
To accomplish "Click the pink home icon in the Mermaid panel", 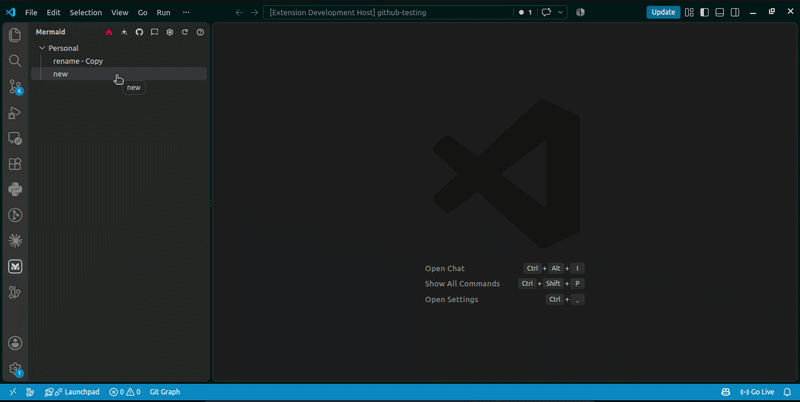I will point(109,32).
